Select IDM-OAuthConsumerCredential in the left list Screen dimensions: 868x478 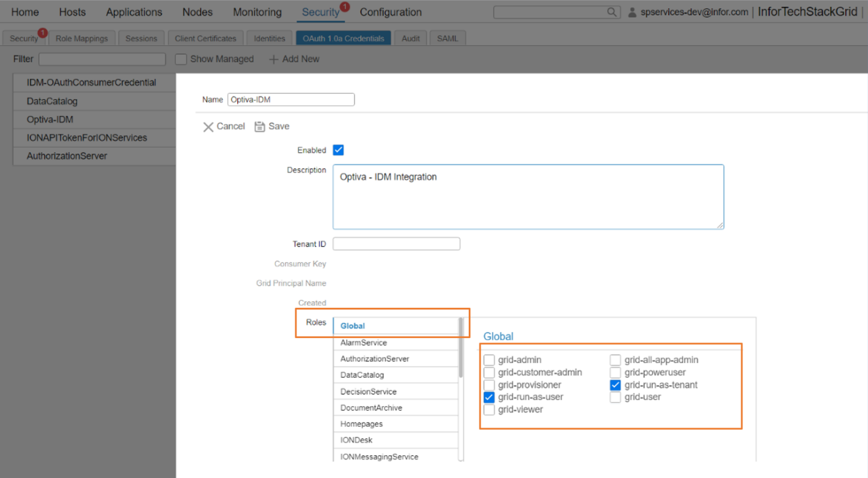point(93,82)
